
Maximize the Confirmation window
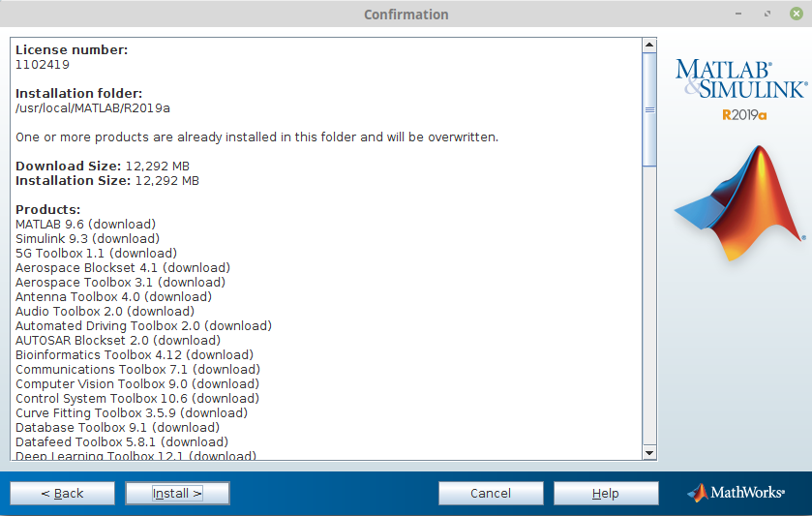click(x=767, y=15)
